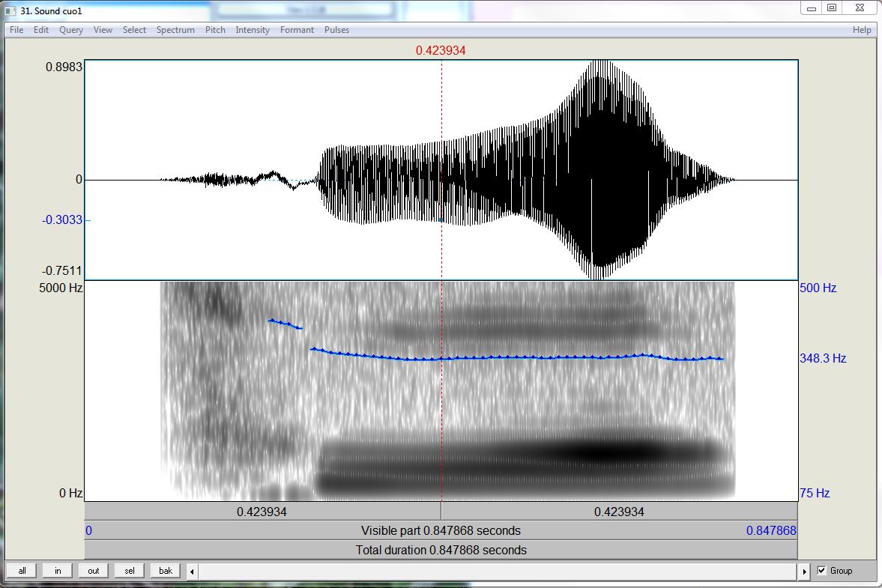Open the Edit menu

41,30
